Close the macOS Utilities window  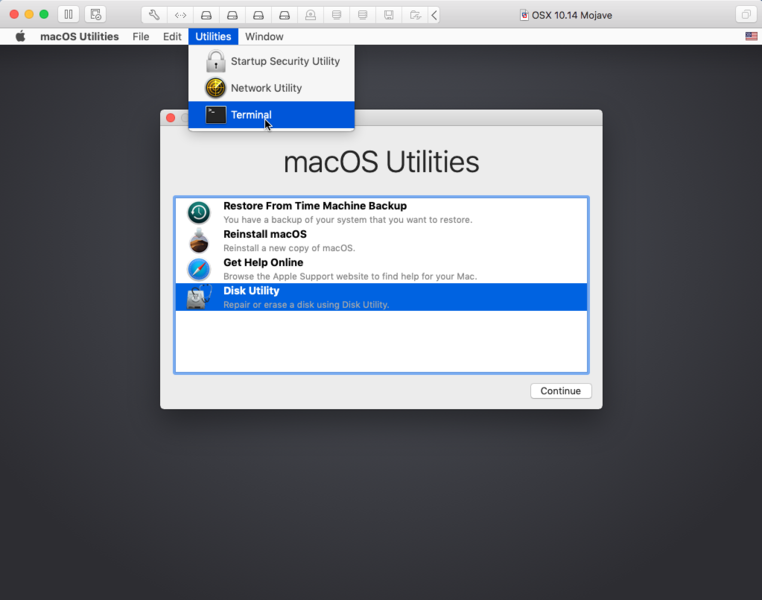(171, 118)
